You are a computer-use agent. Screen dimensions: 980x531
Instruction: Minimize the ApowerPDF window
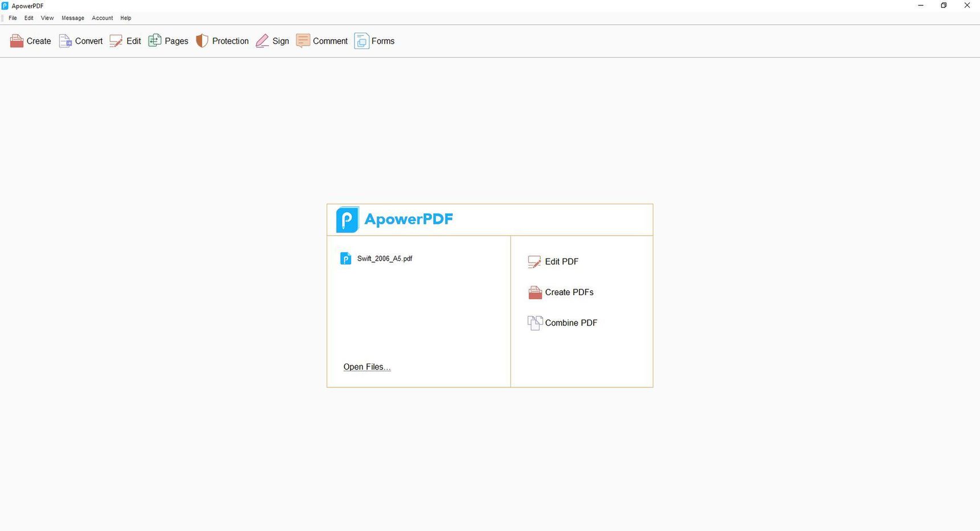[921, 6]
